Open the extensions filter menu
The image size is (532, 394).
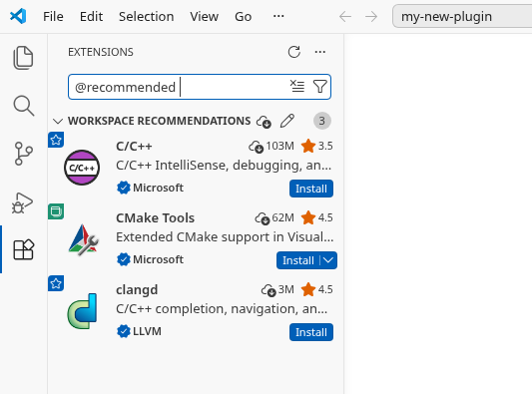tap(320, 86)
